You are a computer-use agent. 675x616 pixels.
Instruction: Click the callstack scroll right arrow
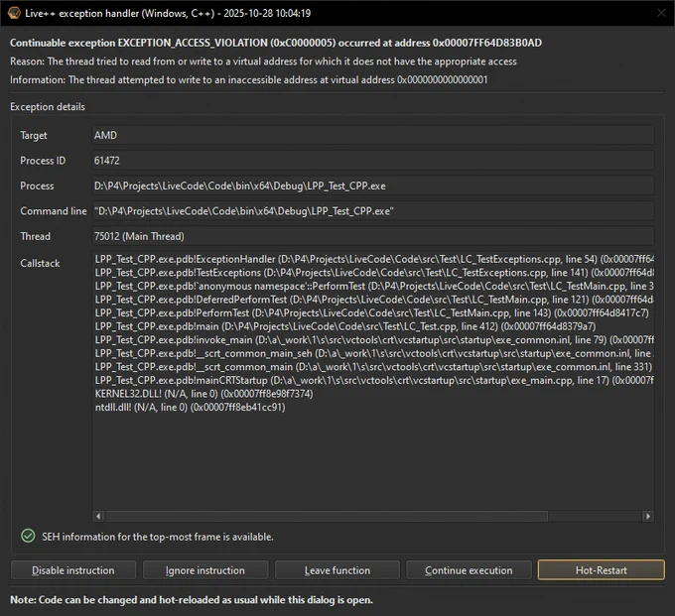(648, 516)
